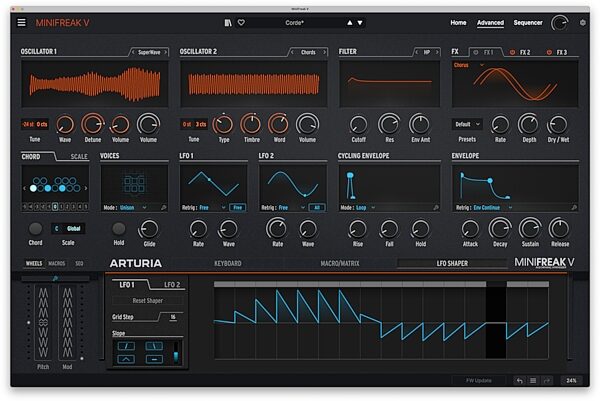The width and height of the screenshot is (600, 401).
Task: Step to previous chord with left arrow
Action: click(x=24, y=188)
